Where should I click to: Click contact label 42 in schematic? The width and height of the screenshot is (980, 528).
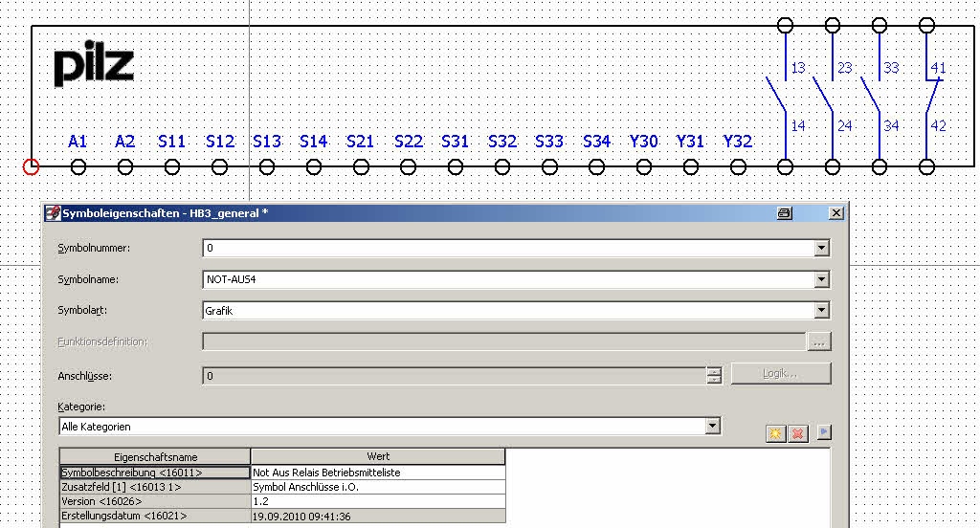click(938, 125)
